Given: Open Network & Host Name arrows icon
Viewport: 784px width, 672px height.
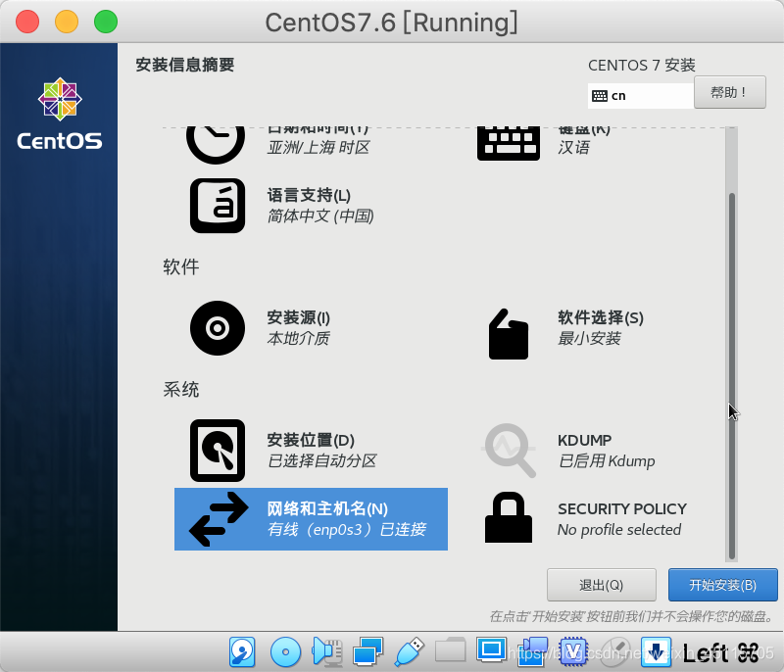Looking at the screenshot, I should click(219, 519).
